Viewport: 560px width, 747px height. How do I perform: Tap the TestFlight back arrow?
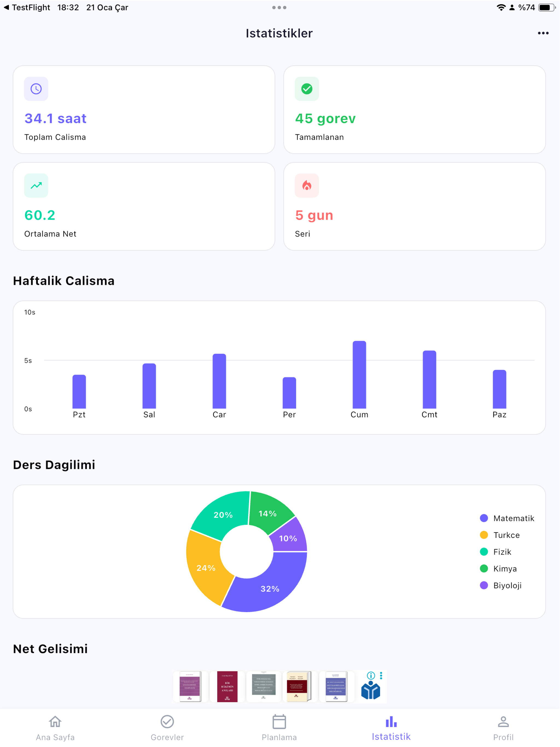6,7
